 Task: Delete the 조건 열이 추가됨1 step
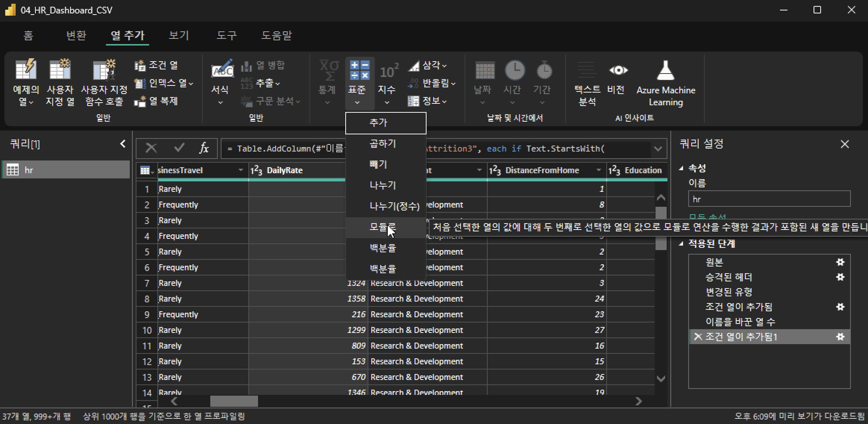698,337
